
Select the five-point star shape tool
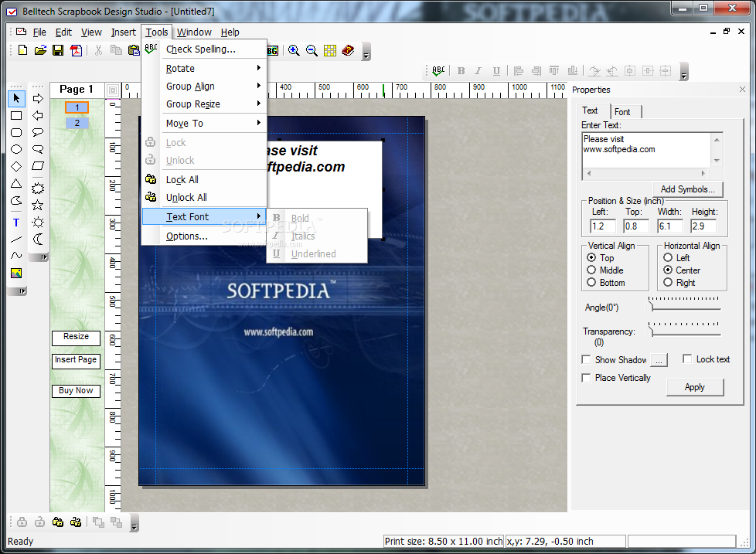38,206
